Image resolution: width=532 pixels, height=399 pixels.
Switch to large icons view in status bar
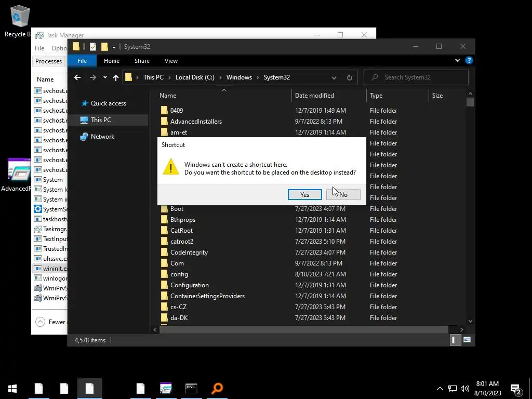pyautogui.click(x=467, y=340)
